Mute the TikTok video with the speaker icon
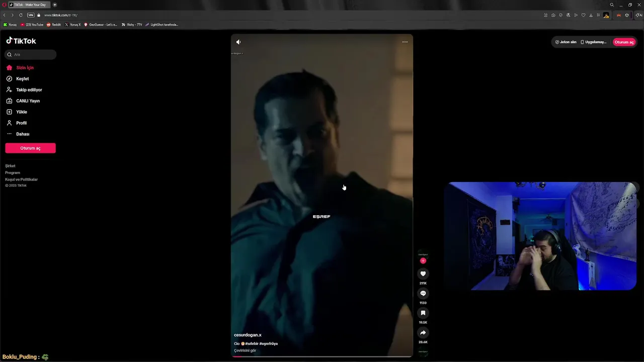This screenshot has width=644, height=362. pyautogui.click(x=238, y=42)
